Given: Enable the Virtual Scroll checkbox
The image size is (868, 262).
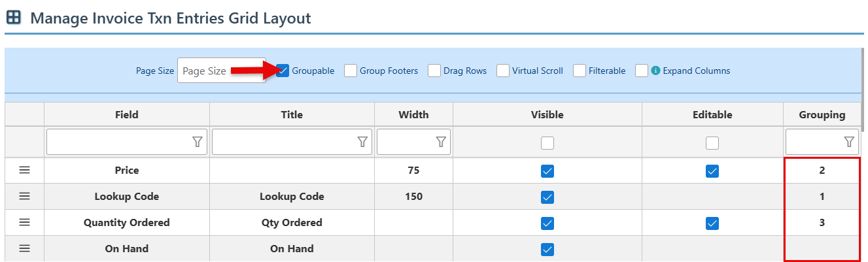Looking at the screenshot, I should (x=503, y=71).
